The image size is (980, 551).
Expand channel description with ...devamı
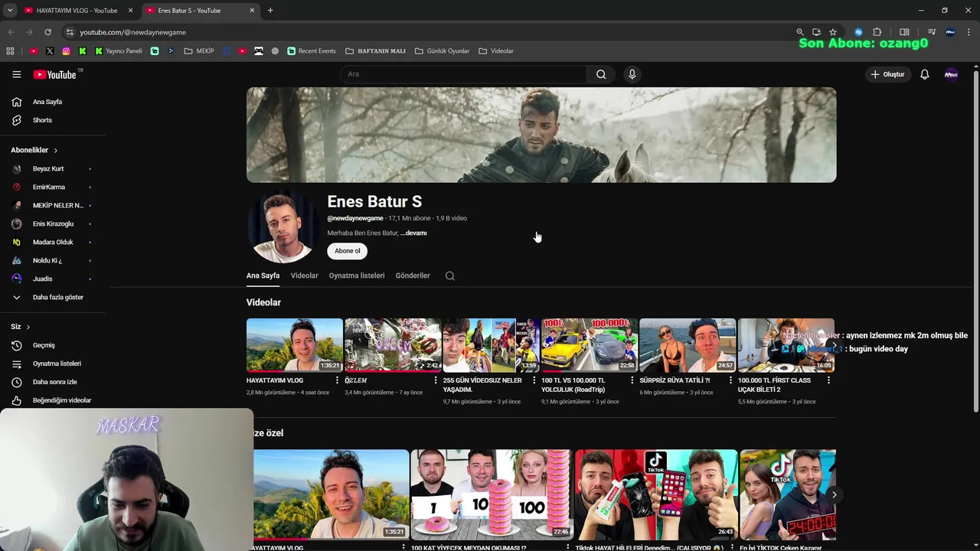(x=413, y=233)
